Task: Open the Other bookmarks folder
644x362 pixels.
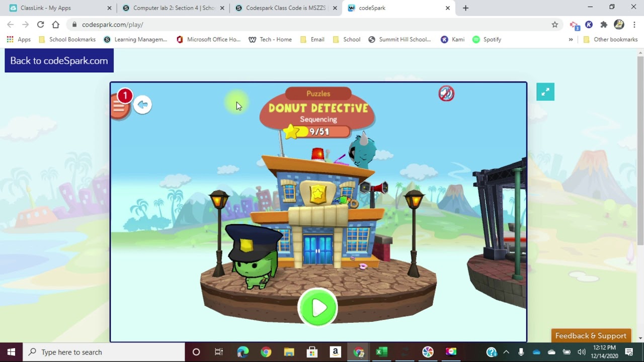Action: click(x=610, y=39)
